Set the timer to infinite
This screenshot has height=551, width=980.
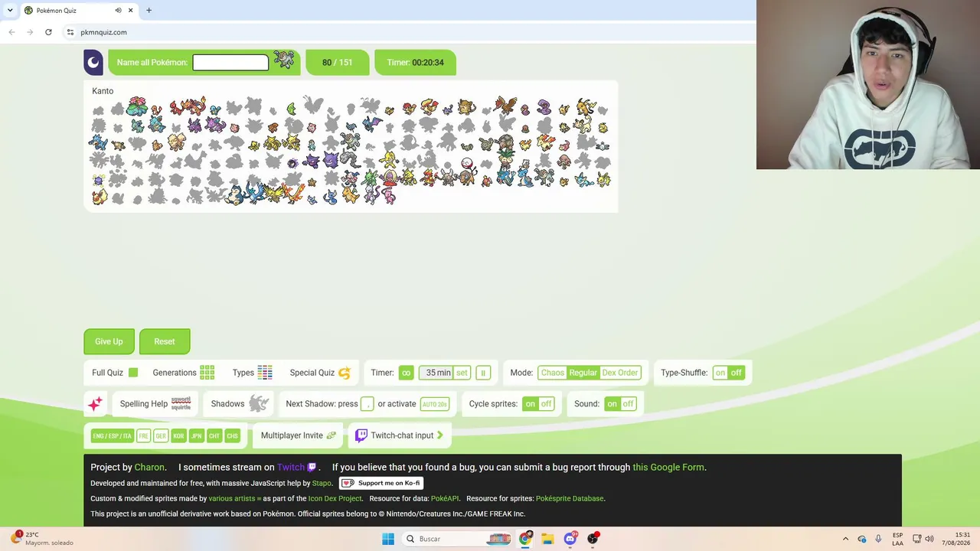click(x=406, y=373)
